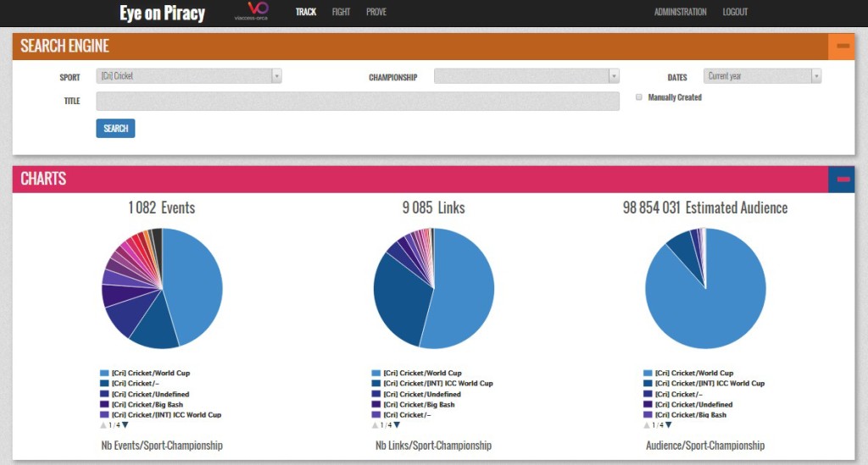This screenshot has height=465, width=868.
Task: Go to previous legend page in Events chart
Action: point(103,425)
